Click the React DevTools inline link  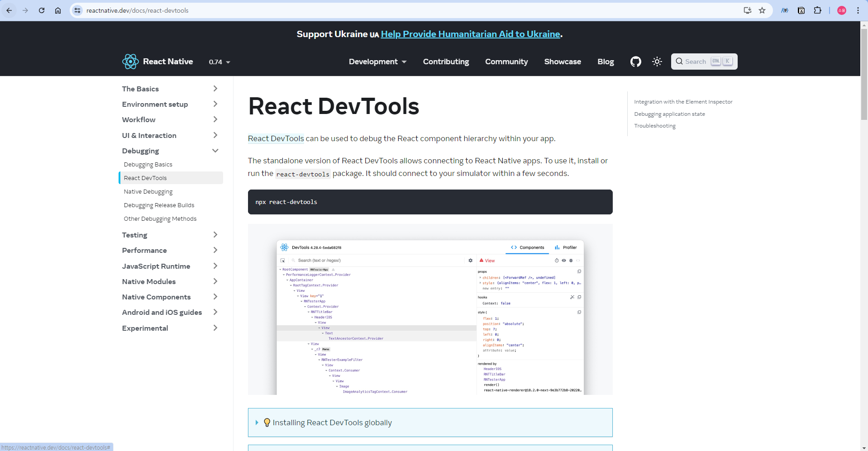276,138
